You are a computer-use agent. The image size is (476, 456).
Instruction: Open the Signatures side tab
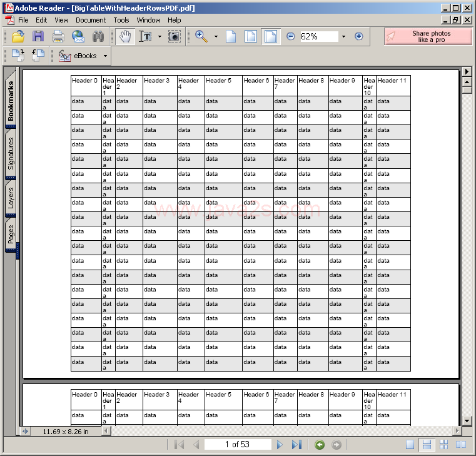pyautogui.click(x=11, y=153)
